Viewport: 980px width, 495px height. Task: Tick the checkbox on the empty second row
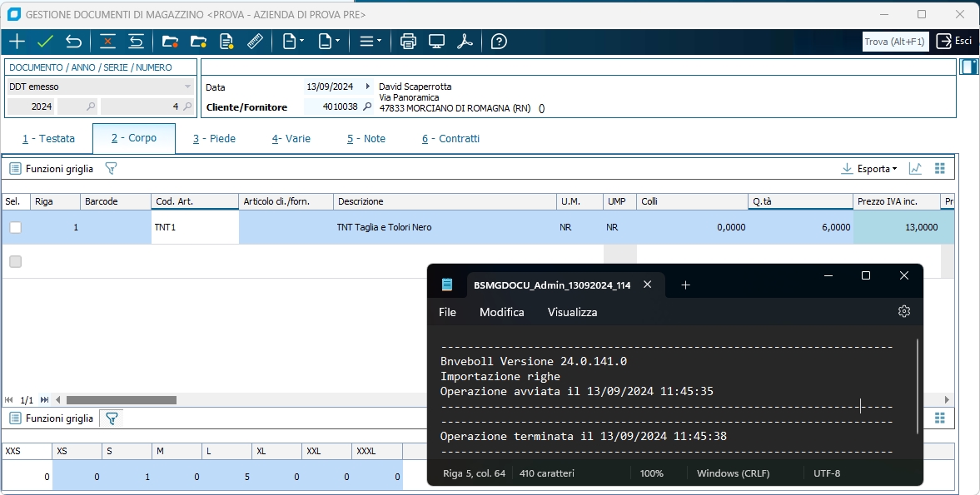(15, 262)
